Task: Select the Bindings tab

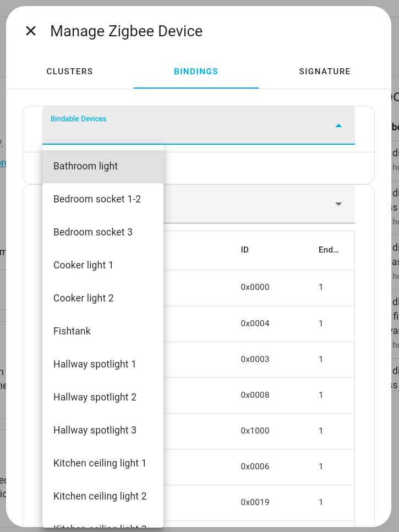Action: pos(196,72)
